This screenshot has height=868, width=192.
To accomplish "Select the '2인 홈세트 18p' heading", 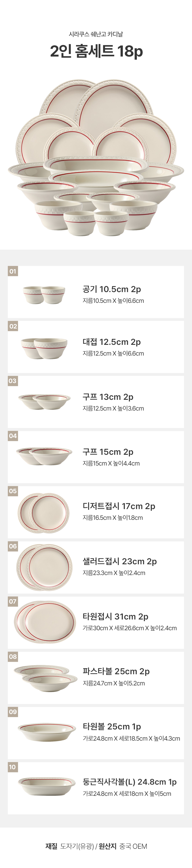I will click(x=96, y=52).
